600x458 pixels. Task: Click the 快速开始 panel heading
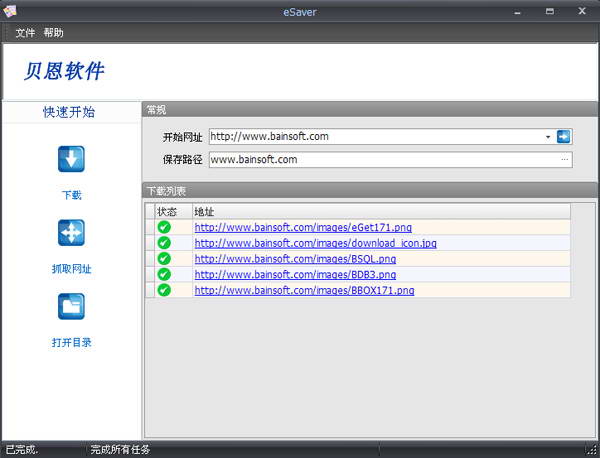click(69, 112)
